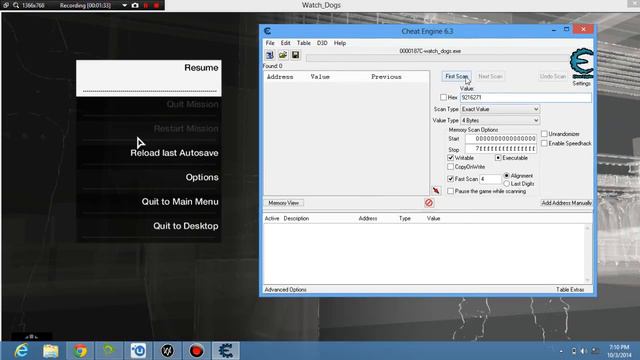
Task: Click the First Scan button
Action: pyautogui.click(x=456, y=76)
